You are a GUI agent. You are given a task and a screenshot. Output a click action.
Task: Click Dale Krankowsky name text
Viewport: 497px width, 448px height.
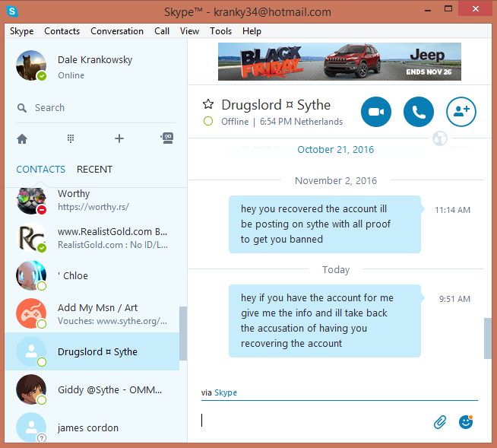tap(95, 60)
